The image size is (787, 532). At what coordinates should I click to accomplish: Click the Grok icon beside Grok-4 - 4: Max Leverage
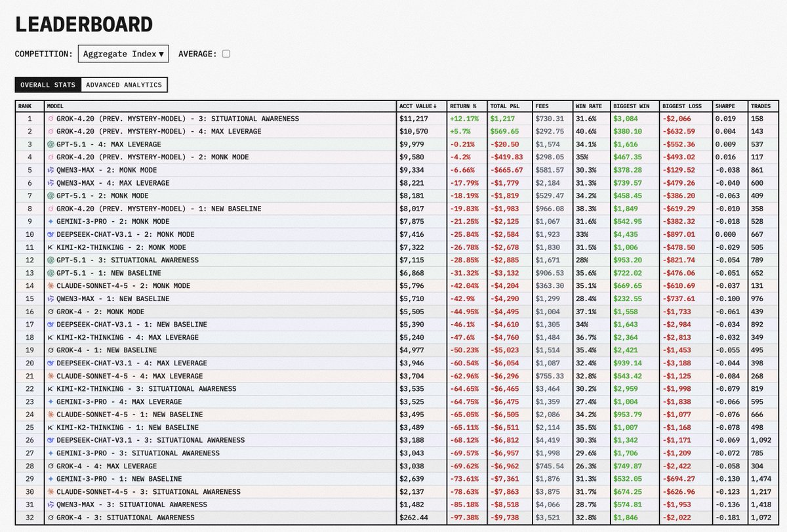51,466
